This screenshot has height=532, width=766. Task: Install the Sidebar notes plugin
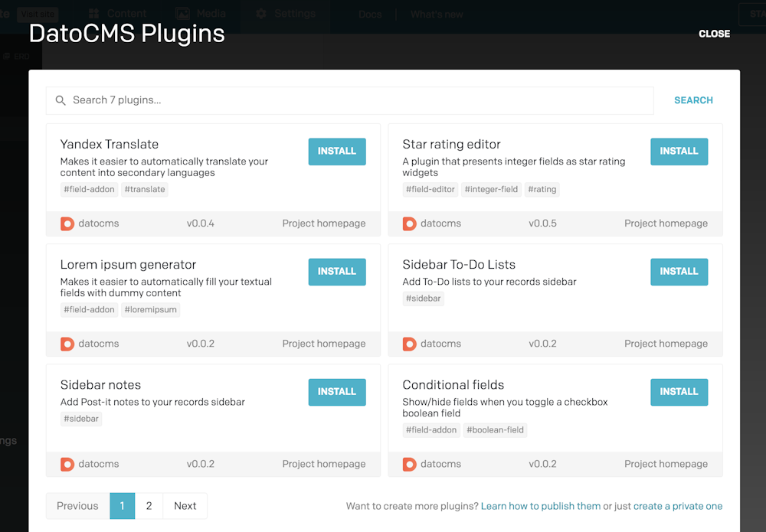click(x=337, y=392)
